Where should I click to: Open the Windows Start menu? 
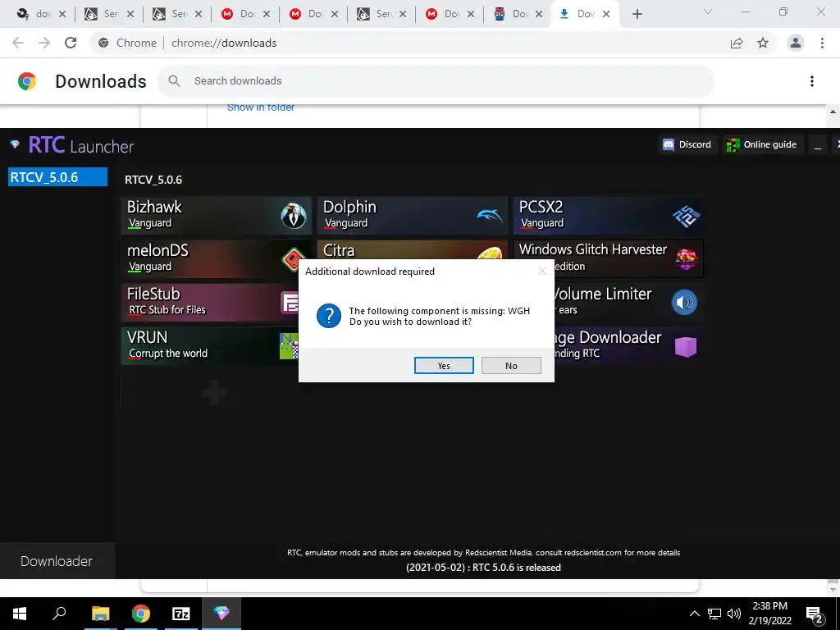(x=20, y=614)
